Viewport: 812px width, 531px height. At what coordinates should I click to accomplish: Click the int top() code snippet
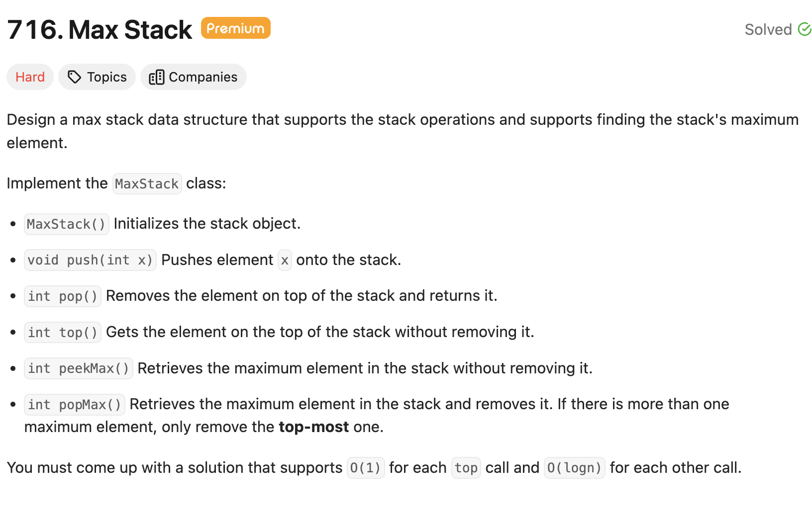[x=63, y=332]
